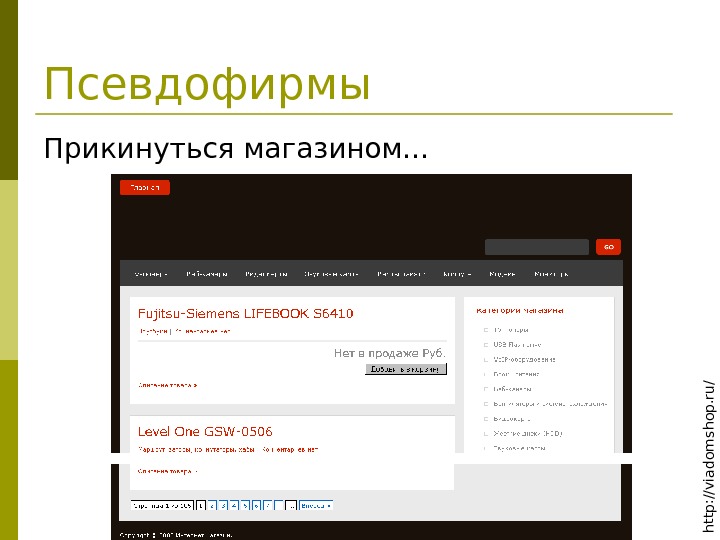This screenshot has width=720, height=540.
Task: Select Жесткие диски (HDD) in the category sidebar
Action: 528,433
